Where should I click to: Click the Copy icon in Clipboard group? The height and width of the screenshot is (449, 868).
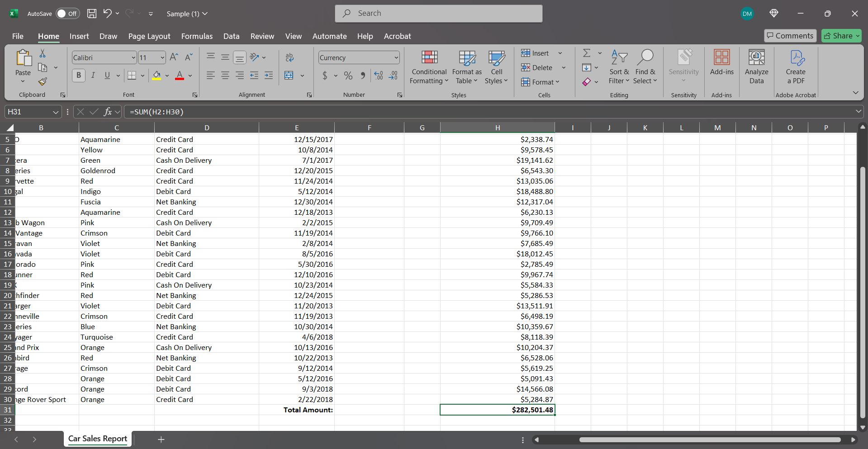(43, 67)
